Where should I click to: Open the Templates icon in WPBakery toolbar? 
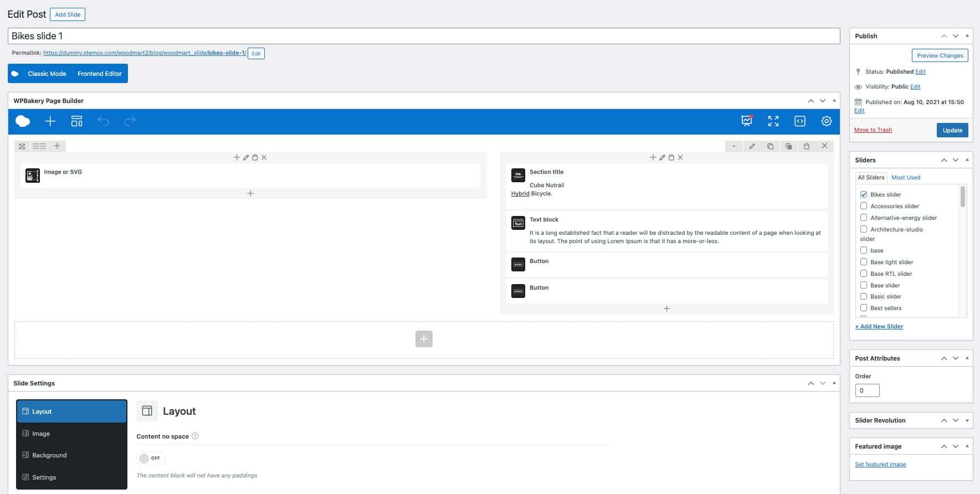[x=76, y=121]
